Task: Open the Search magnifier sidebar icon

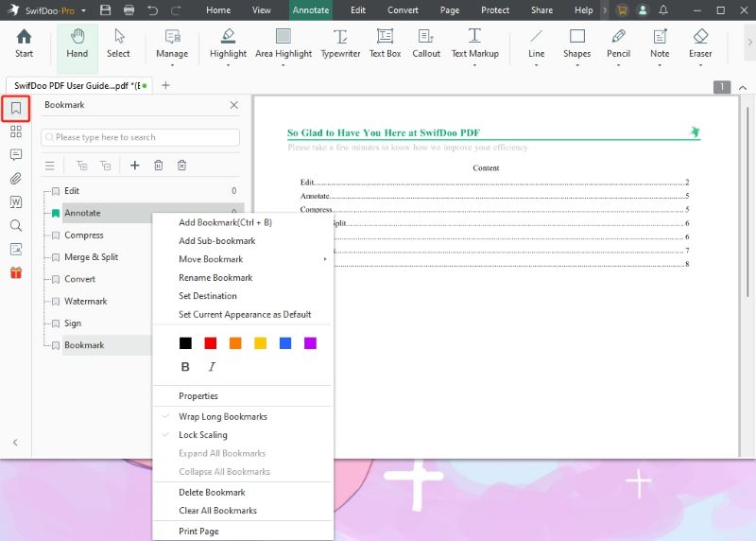Action: (x=16, y=225)
